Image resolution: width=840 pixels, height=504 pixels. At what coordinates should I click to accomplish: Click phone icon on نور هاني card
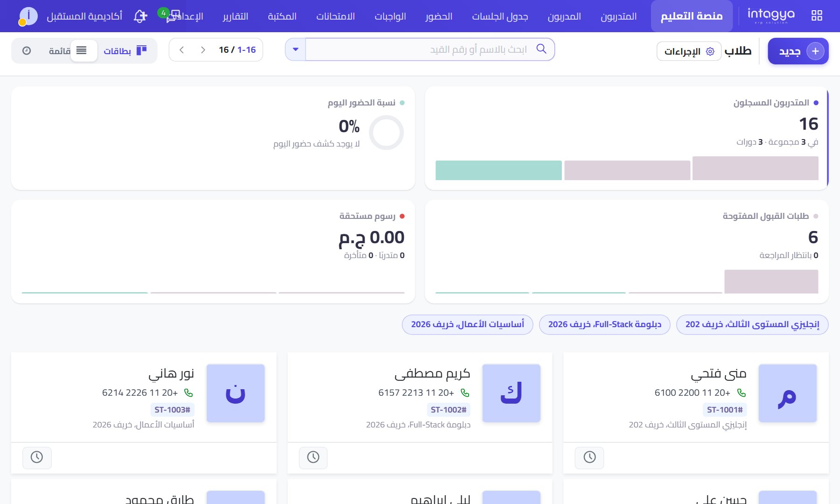189,393
